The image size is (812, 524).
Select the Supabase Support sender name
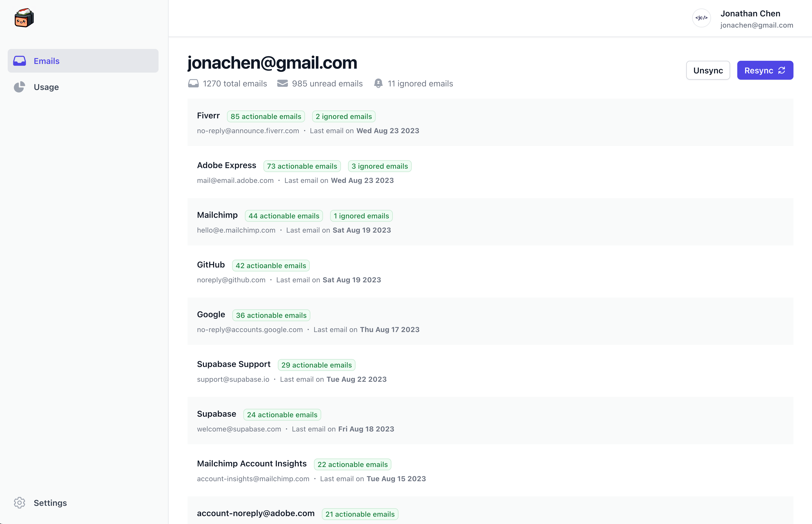coord(234,364)
